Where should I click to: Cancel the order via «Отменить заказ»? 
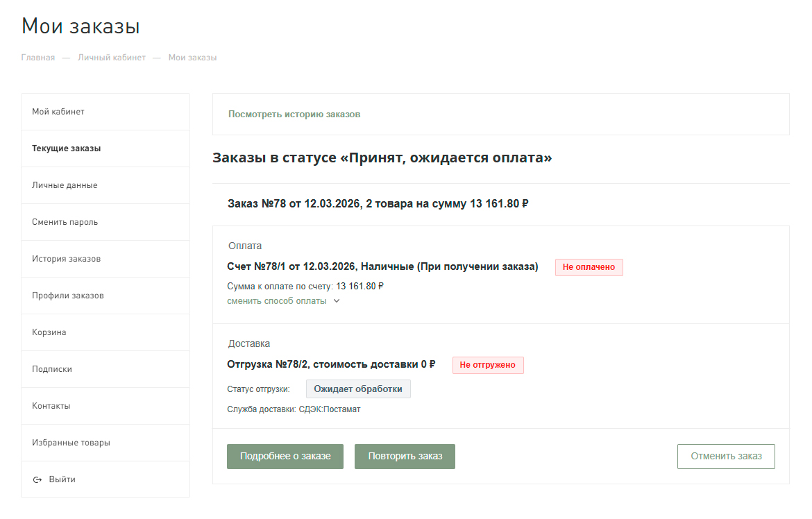725,456
